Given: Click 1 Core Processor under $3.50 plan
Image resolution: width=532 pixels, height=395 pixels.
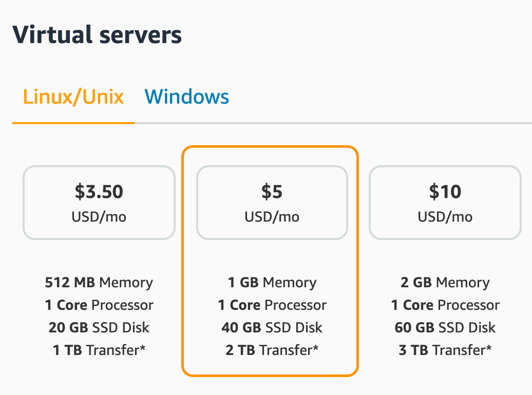Looking at the screenshot, I should [99, 305].
